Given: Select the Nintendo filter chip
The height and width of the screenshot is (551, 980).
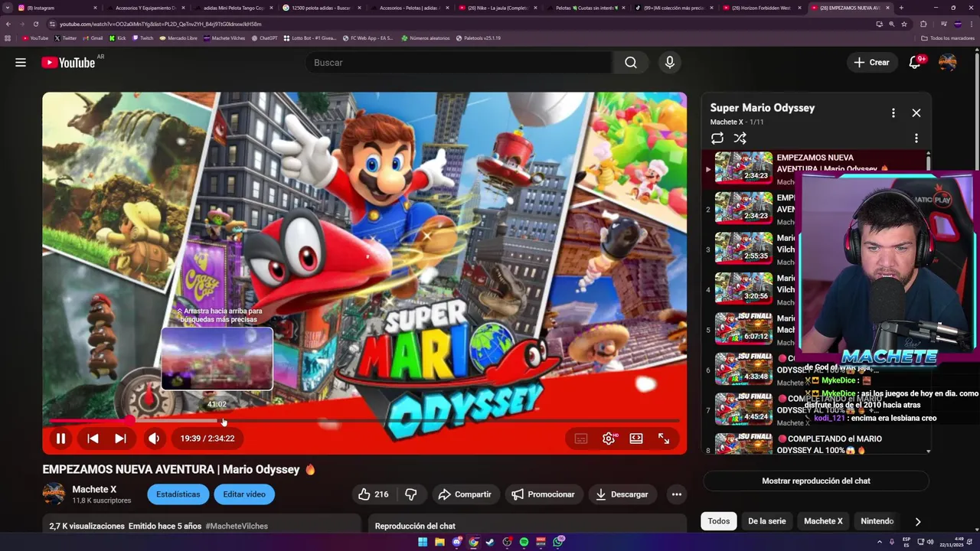Looking at the screenshot, I should pos(877,521).
